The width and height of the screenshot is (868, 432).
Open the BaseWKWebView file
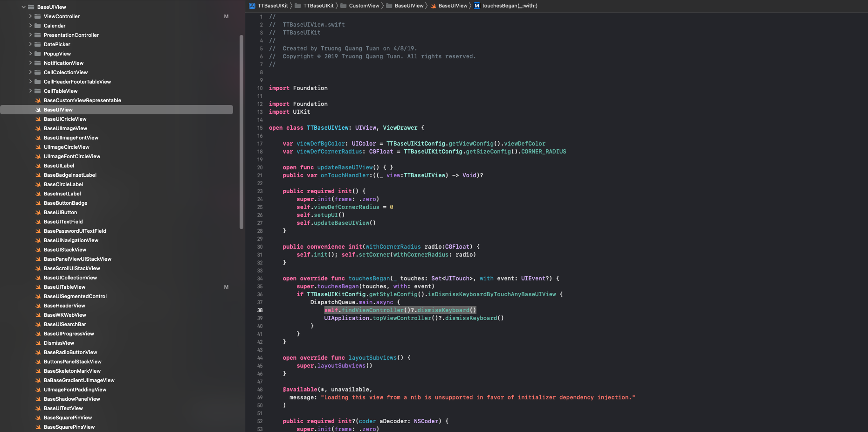pos(65,315)
